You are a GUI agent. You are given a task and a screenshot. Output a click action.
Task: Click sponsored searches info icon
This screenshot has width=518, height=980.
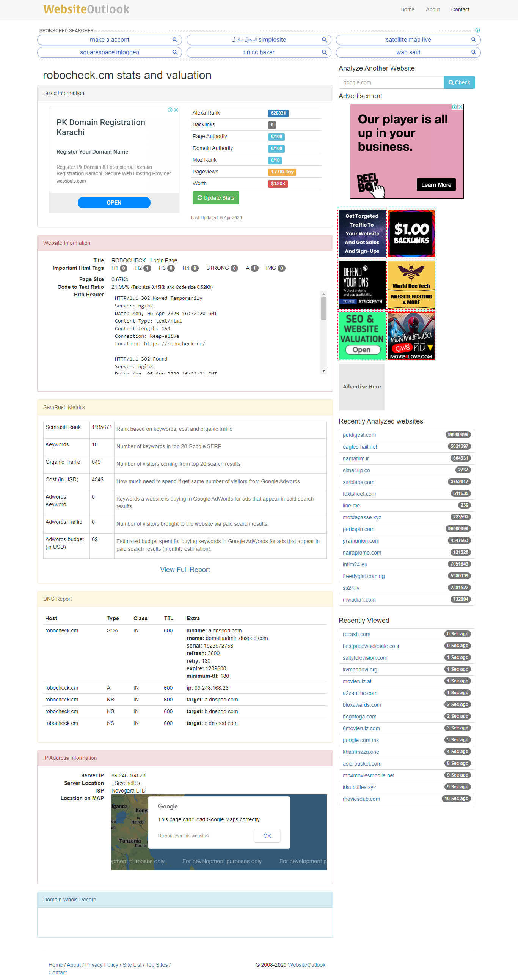(477, 30)
